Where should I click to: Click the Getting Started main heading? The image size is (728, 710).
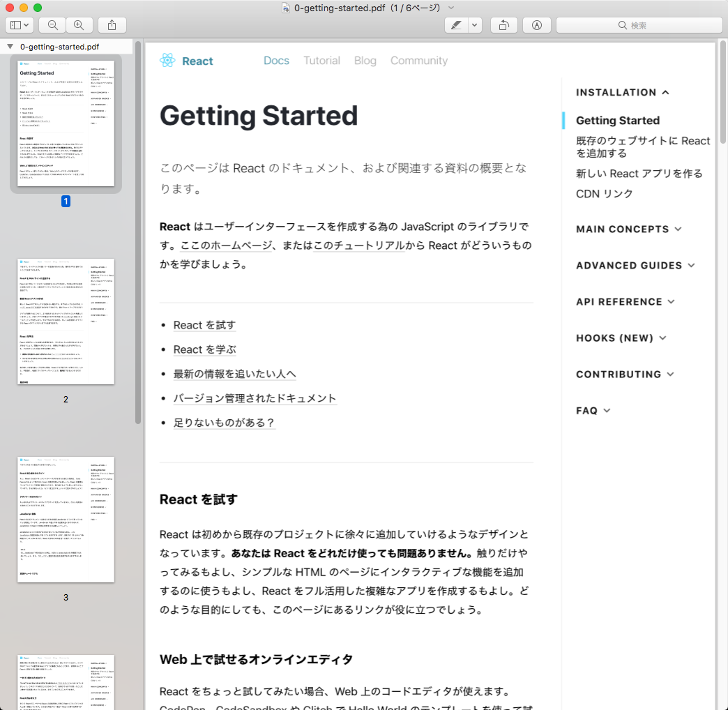(x=259, y=116)
